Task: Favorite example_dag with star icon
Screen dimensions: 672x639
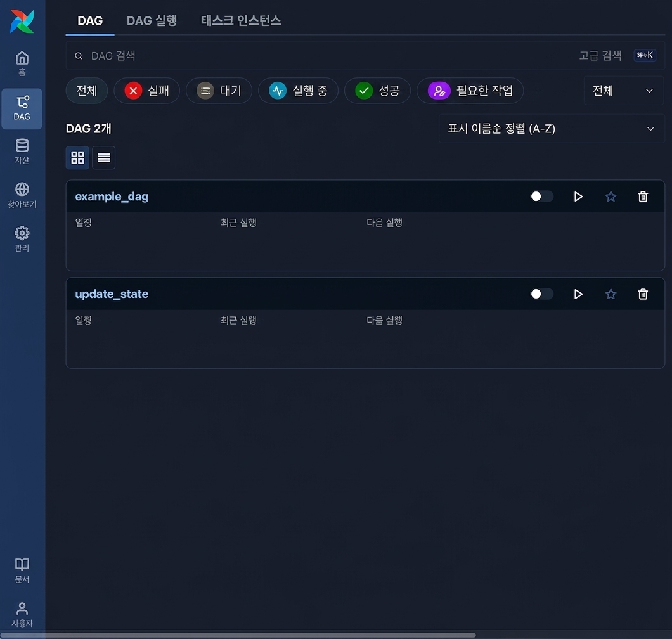Action: pos(611,197)
